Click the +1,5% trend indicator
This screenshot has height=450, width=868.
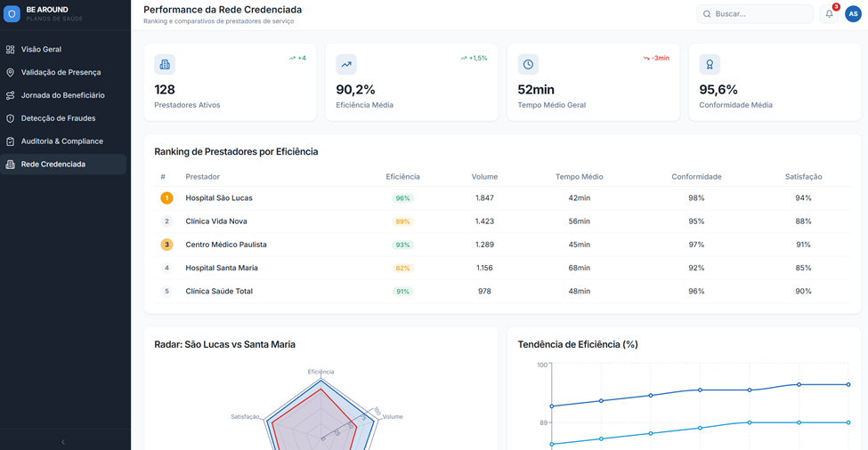(474, 58)
